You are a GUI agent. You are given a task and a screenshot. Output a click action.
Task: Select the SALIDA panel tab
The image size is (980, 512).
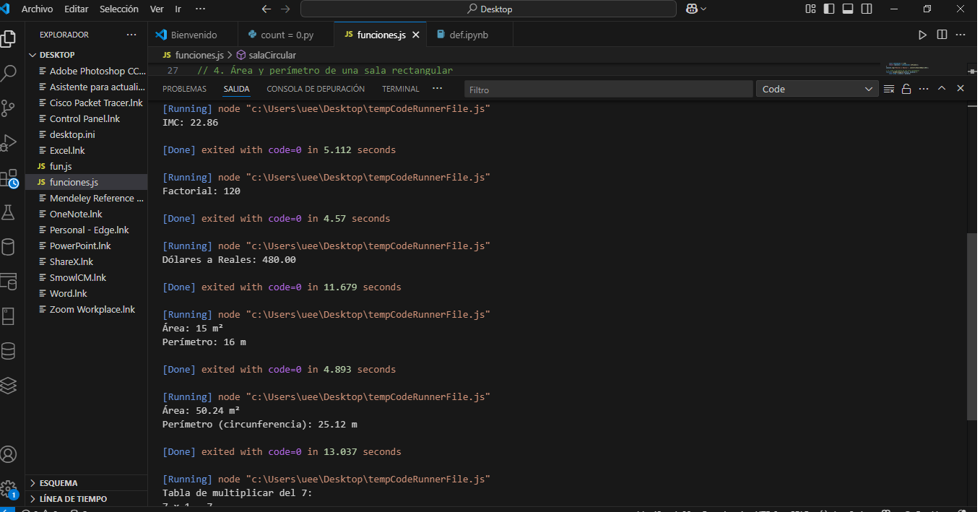(x=236, y=89)
